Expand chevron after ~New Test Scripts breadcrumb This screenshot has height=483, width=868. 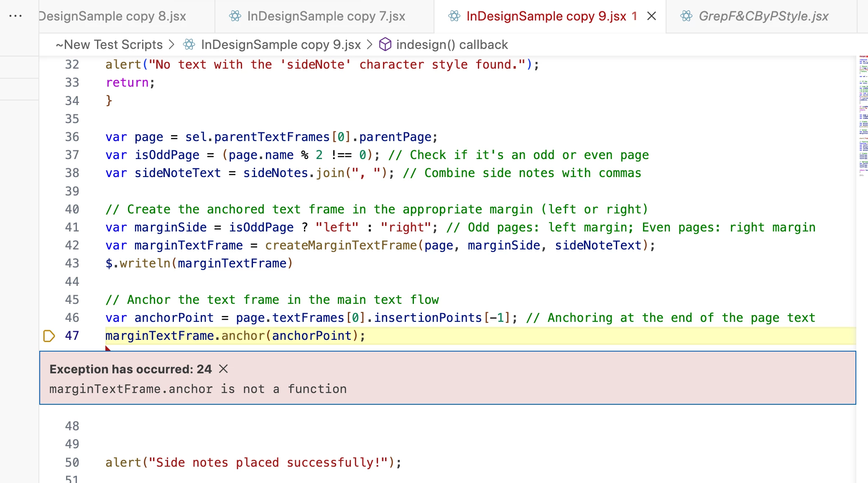tap(171, 44)
